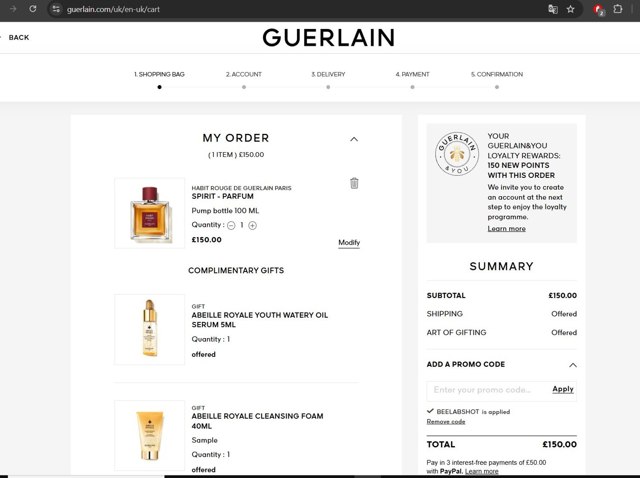The height and width of the screenshot is (478, 640).
Task: Open the browser extensions puzzle icon
Action: click(x=618, y=9)
